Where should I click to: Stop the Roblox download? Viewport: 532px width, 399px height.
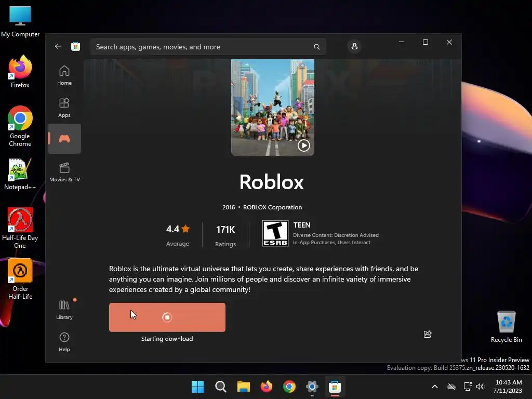[x=167, y=317]
